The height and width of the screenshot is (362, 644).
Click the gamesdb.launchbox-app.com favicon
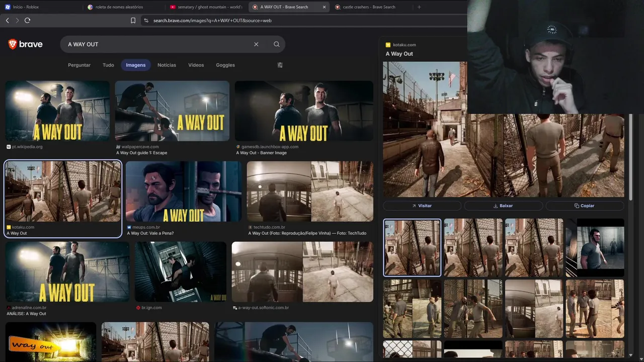coord(238,147)
